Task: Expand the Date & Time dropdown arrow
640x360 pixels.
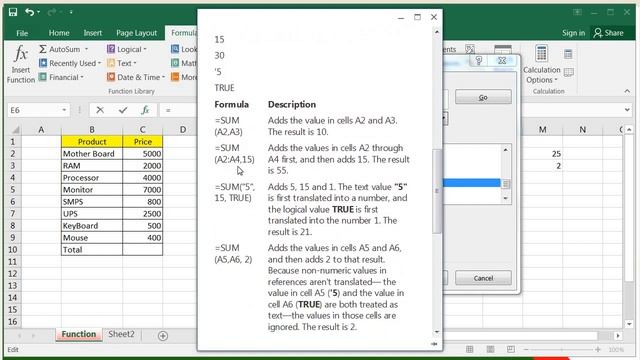Action: click(x=163, y=77)
